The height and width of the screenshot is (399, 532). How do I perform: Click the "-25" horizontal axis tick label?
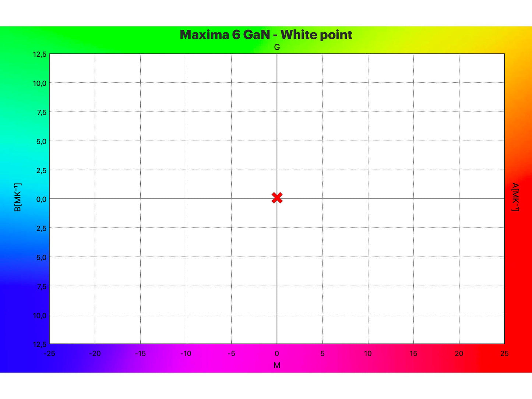coord(49,353)
